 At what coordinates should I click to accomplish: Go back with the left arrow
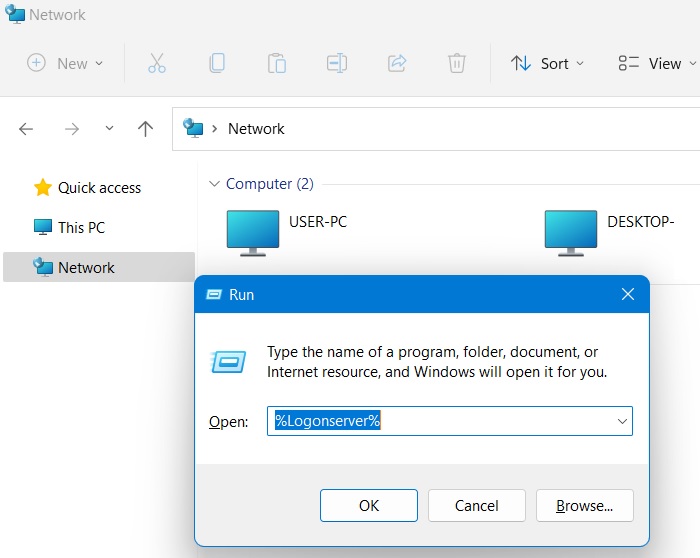[26, 129]
